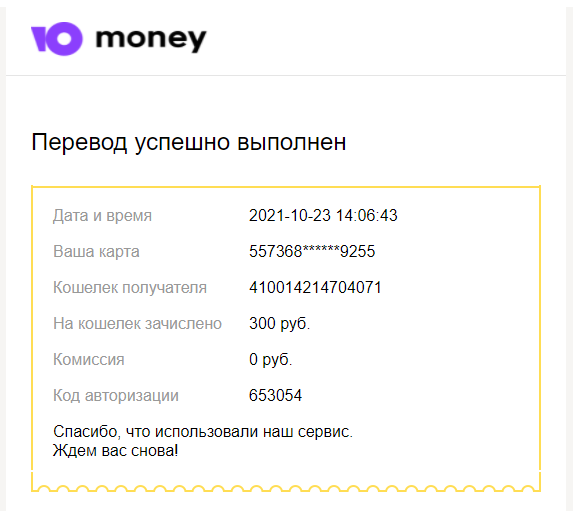Click the 'Комиссия' label
The width and height of the screenshot is (573, 511).
pos(89,360)
